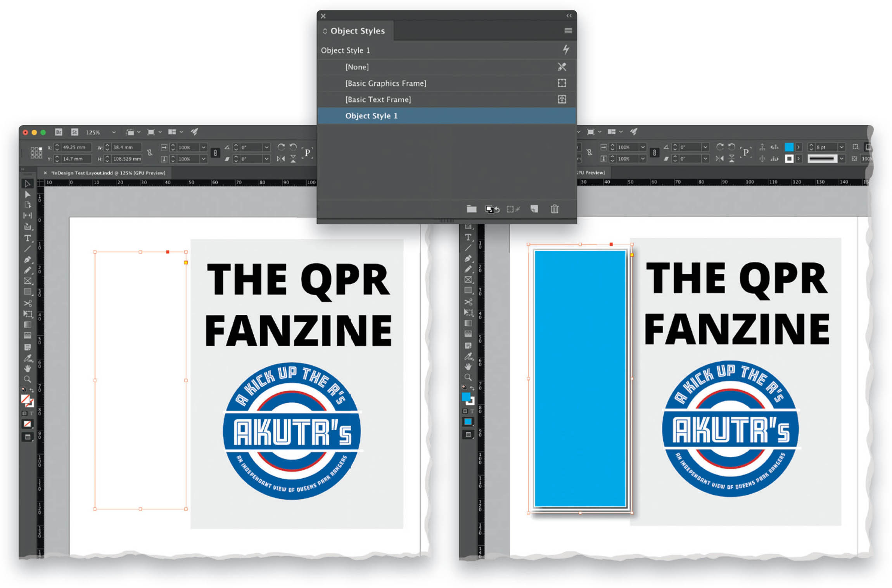Toggle constrain scaling link in left control bar
892x588 pixels.
pos(215,153)
